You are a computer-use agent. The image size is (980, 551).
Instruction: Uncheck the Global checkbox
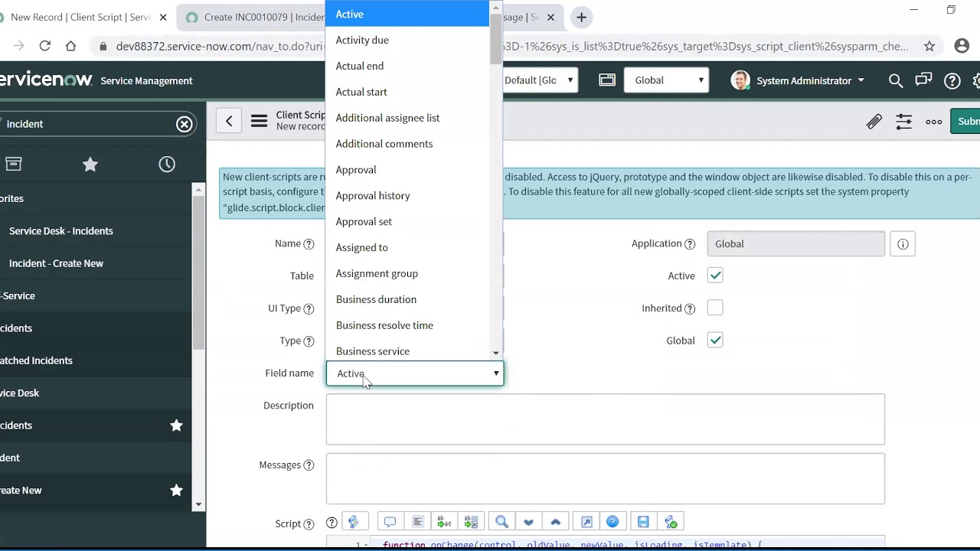(x=714, y=340)
